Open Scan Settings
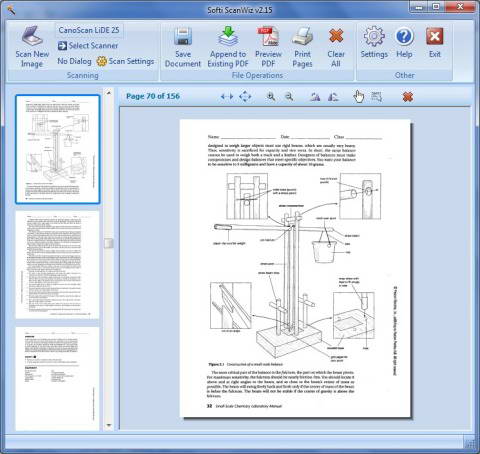The image size is (480, 454). point(125,61)
